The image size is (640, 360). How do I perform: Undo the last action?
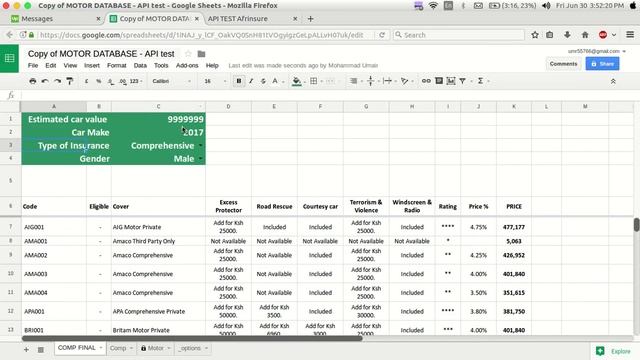[x=45, y=81]
